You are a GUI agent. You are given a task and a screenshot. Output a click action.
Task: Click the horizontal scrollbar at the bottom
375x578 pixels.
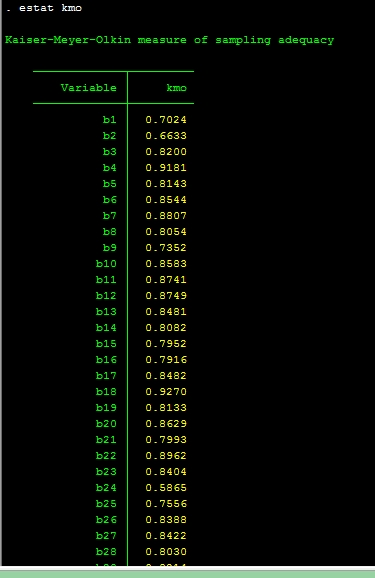[187, 573]
